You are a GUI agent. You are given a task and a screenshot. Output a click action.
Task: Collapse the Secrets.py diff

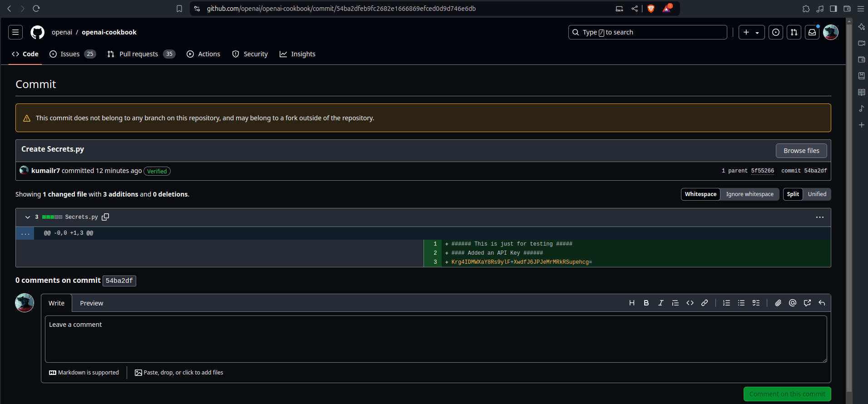[x=28, y=217]
